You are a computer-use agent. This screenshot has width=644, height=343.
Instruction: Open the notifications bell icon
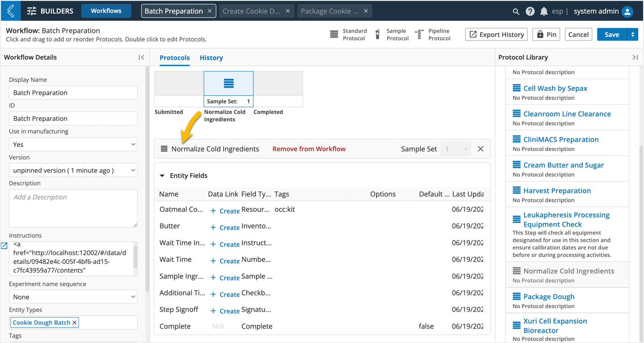coord(544,12)
